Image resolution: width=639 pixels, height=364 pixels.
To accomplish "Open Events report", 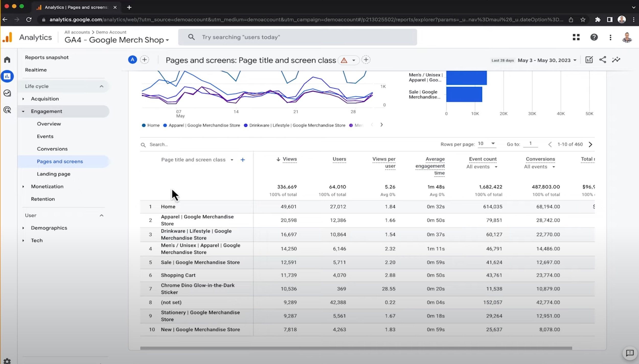I will point(45,136).
